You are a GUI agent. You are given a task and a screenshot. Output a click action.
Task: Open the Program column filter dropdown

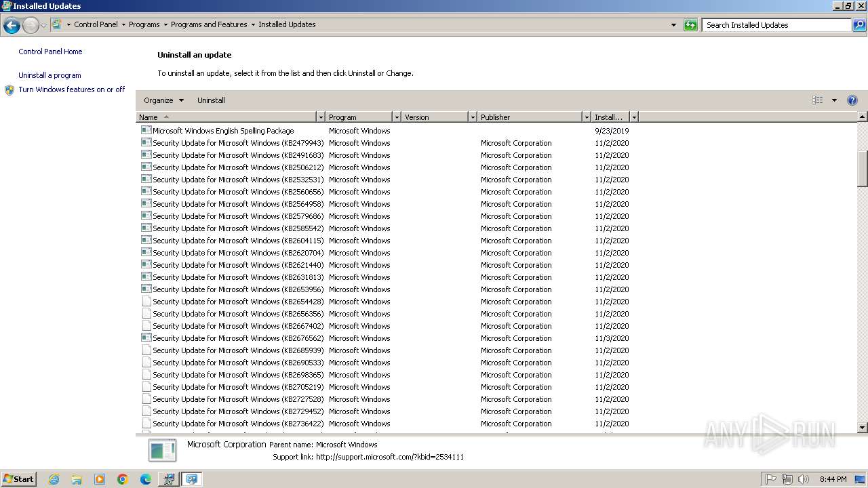click(397, 117)
